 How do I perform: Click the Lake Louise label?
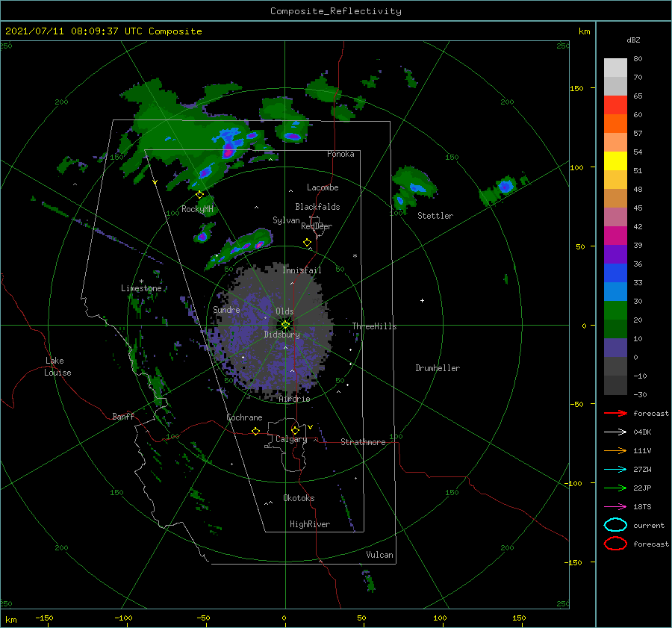[57, 367]
